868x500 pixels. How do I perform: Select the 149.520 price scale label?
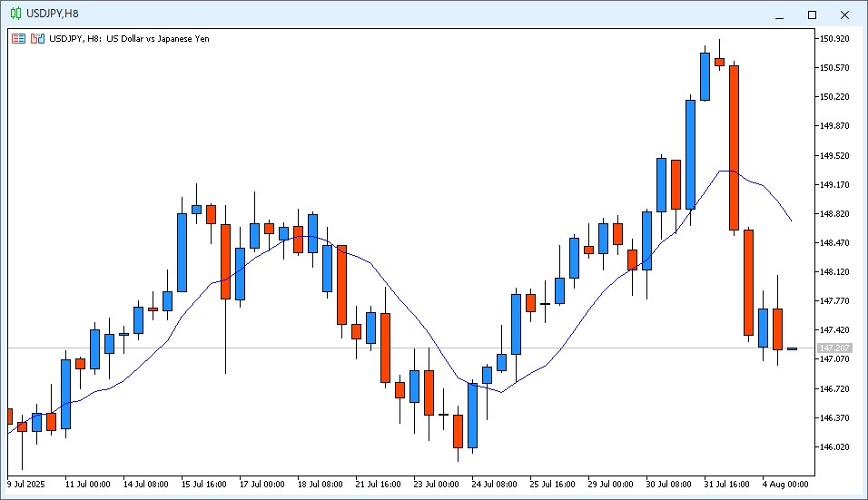(834, 155)
